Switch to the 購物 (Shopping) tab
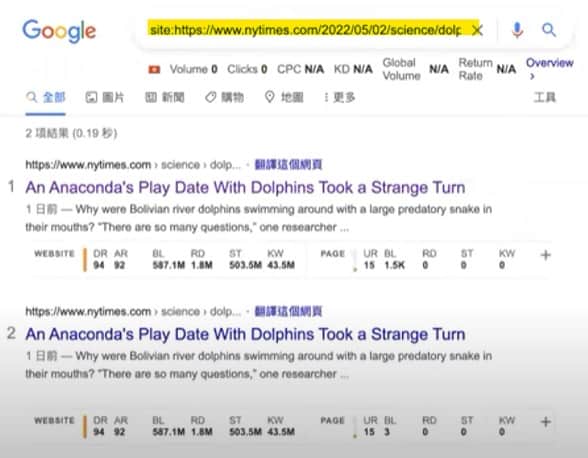The height and width of the screenshot is (458, 588). 224,98
